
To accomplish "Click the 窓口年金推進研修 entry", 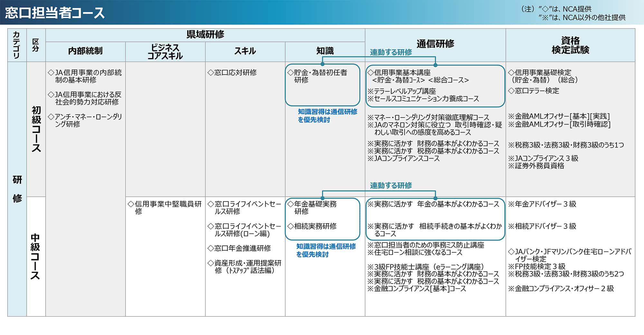I will click(x=239, y=248).
